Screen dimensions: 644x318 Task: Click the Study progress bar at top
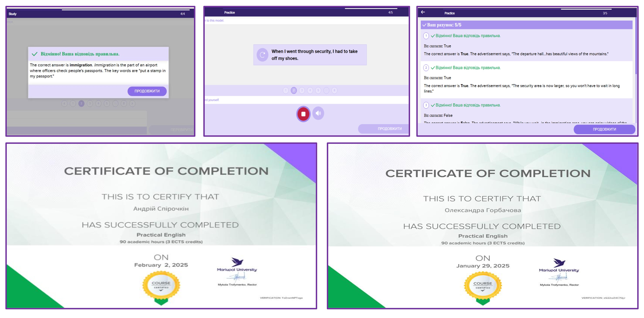coord(126,10)
